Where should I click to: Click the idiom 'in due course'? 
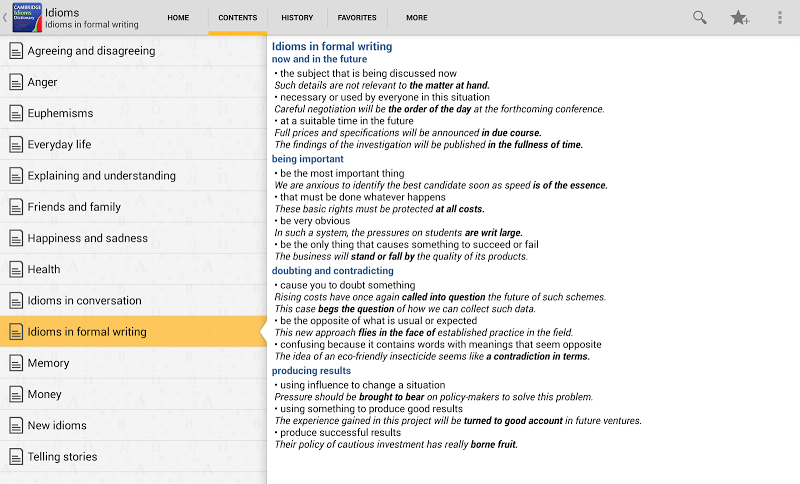click(511, 133)
